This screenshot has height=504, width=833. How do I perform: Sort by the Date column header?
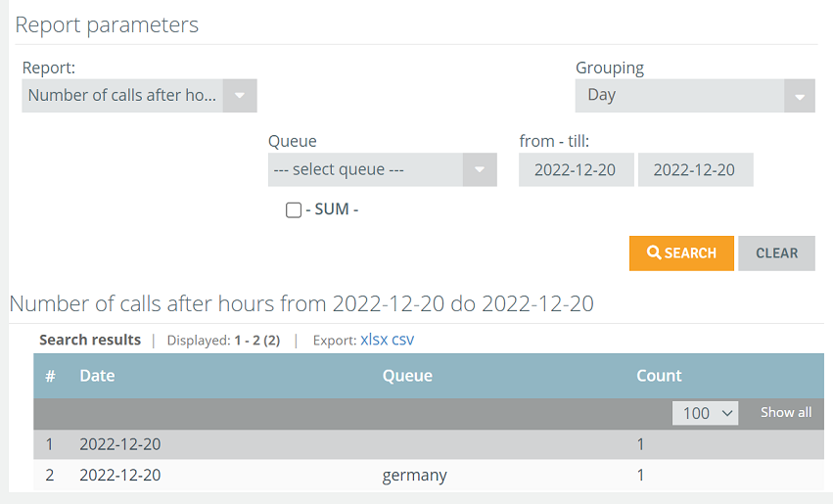point(97,376)
